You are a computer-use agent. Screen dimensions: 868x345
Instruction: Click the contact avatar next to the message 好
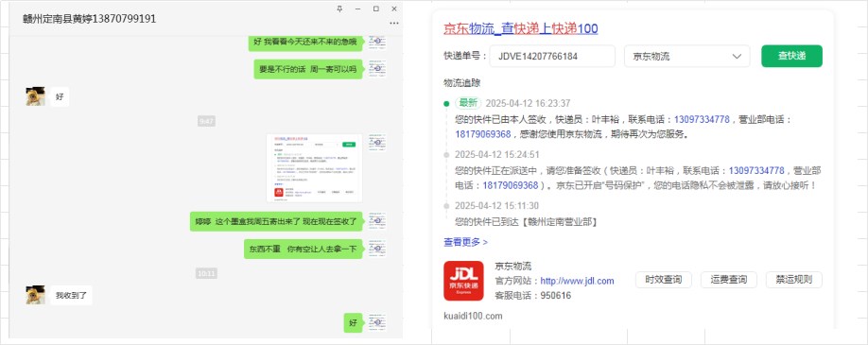tap(35, 96)
